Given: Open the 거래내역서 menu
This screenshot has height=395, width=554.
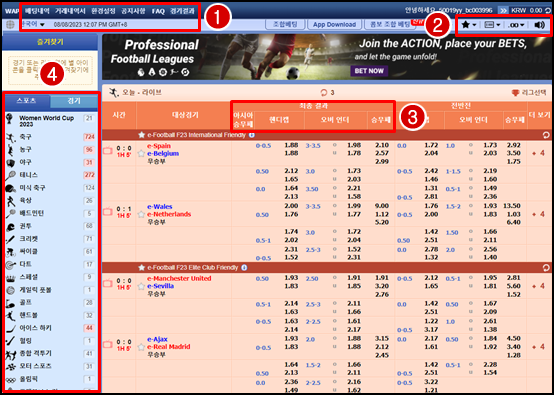Looking at the screenshot, I should click(70, 11).
